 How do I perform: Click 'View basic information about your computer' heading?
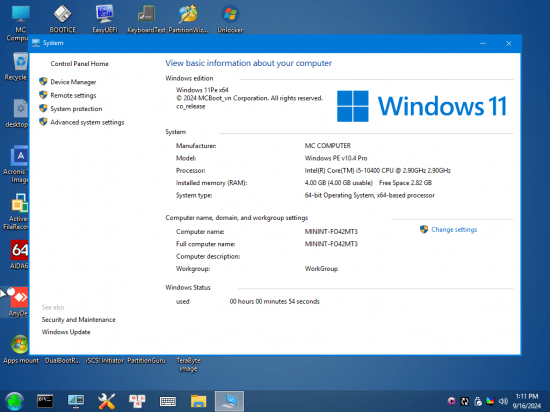tap(248, 63)
